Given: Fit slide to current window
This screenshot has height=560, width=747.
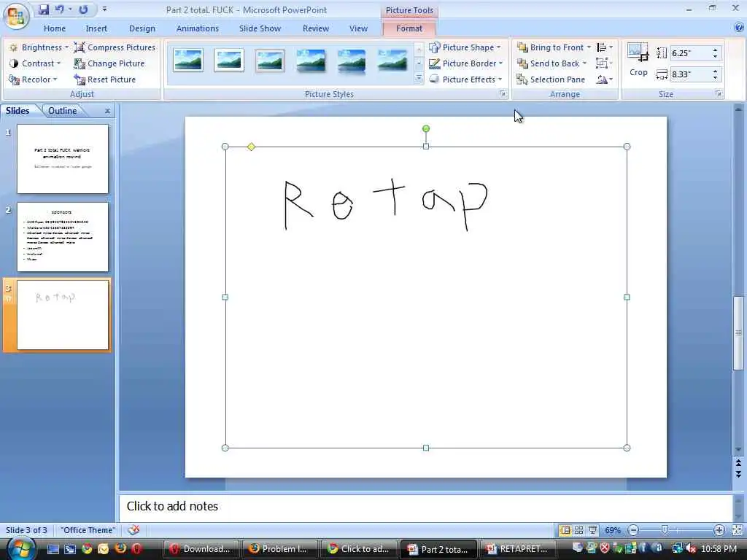Looking at the screenshot, I should pyautogui.click(x=737, y=530).
